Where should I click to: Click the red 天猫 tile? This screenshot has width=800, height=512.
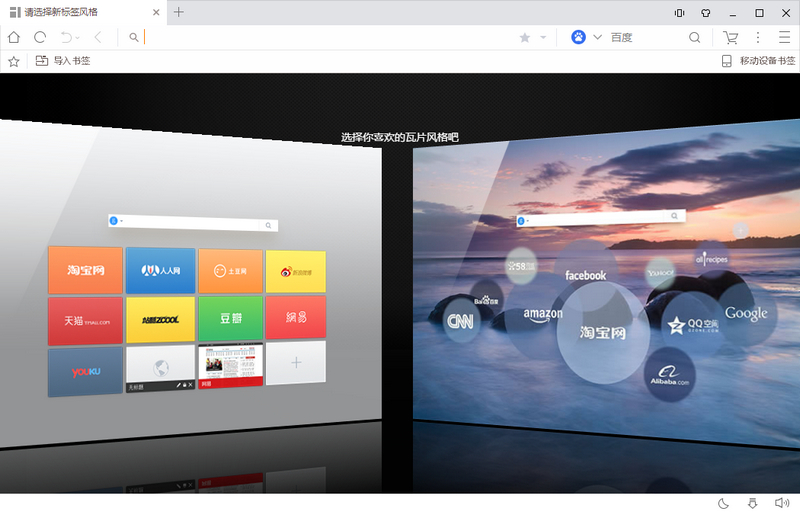point(86,321)
